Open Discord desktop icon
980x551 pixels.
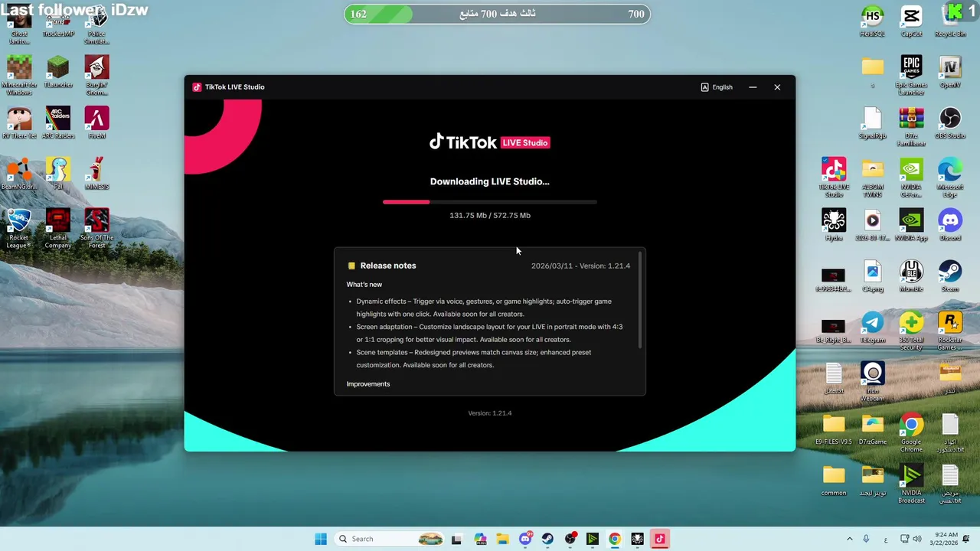point(950,226)
